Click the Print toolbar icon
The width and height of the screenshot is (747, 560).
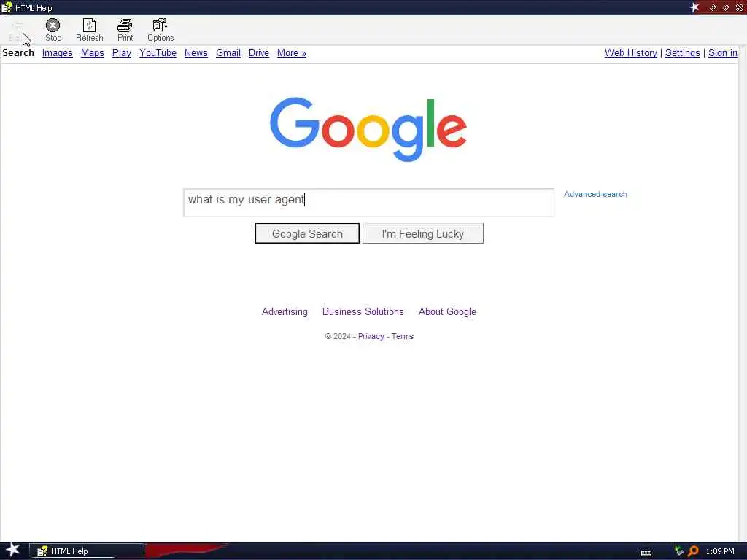125,30
